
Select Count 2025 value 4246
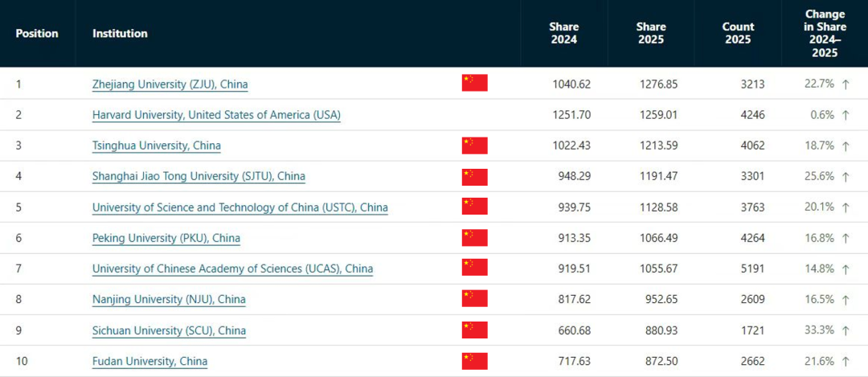coord(753,115)
